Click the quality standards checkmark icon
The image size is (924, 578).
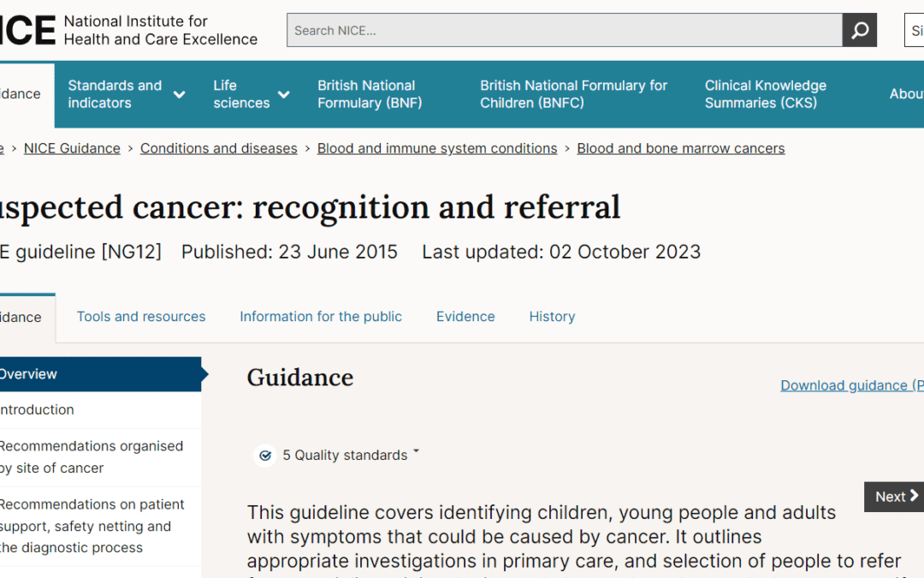(265, 456)
